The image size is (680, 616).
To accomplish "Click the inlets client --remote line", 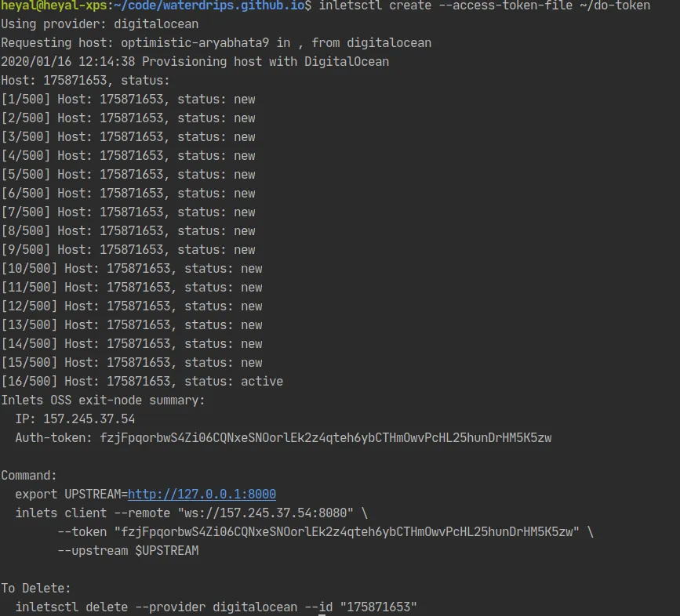I will pyautogui.click(x=191, y=513).
